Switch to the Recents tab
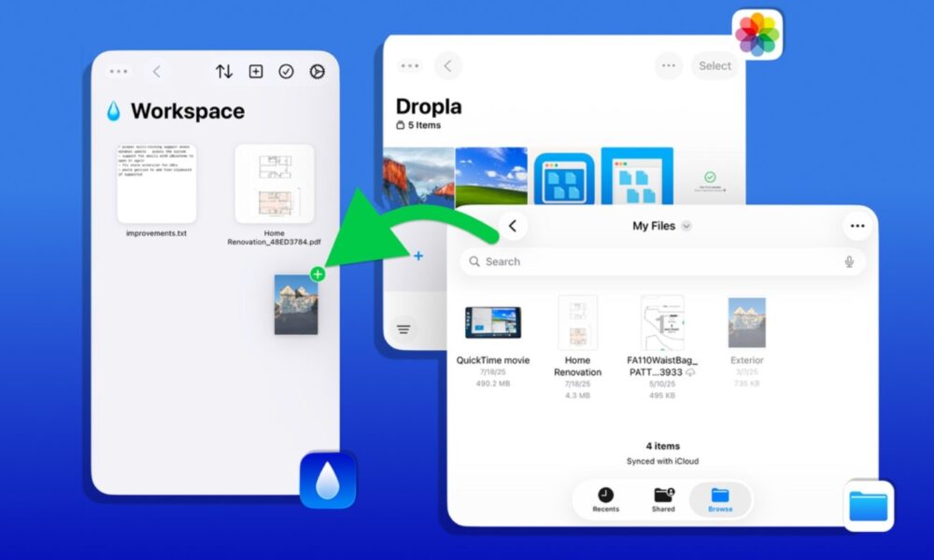This screenshot has height=560, width=934. [x=605, y=499]
